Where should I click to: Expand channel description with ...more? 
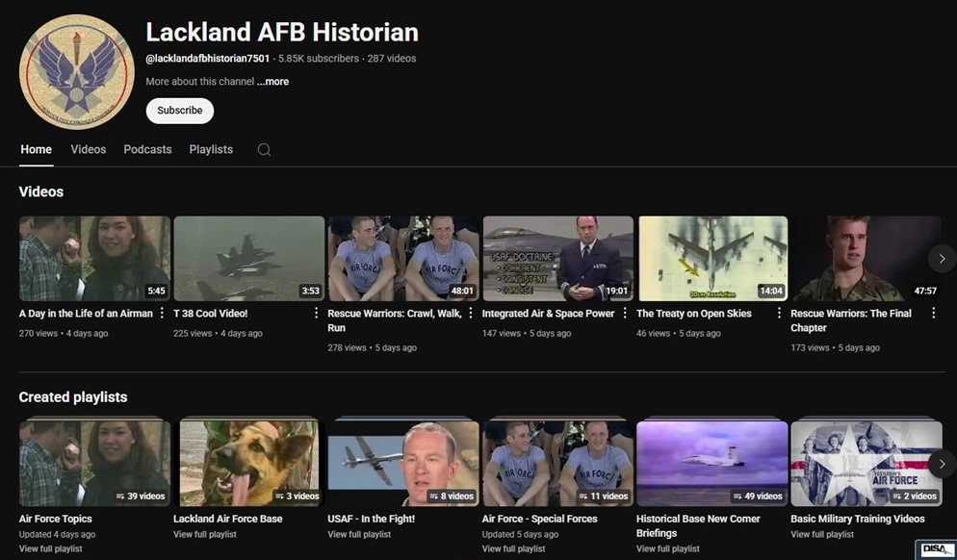272,82
